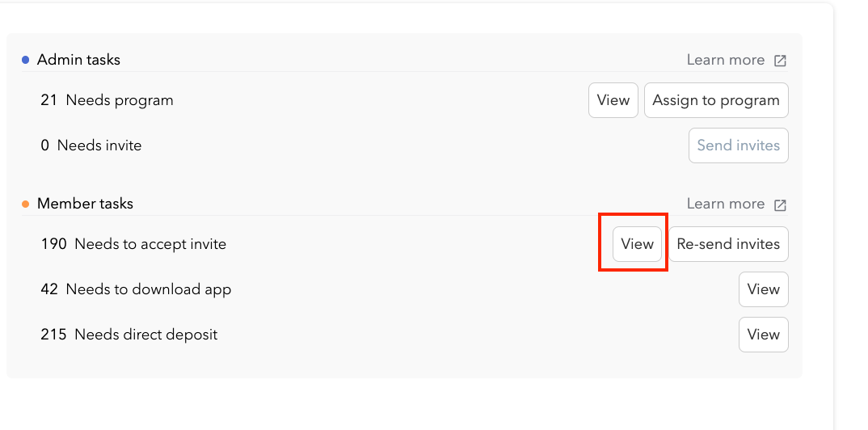868x430 pixels.
Task: Click the '42 Needs to download app' label
Action: pos(136,289)
